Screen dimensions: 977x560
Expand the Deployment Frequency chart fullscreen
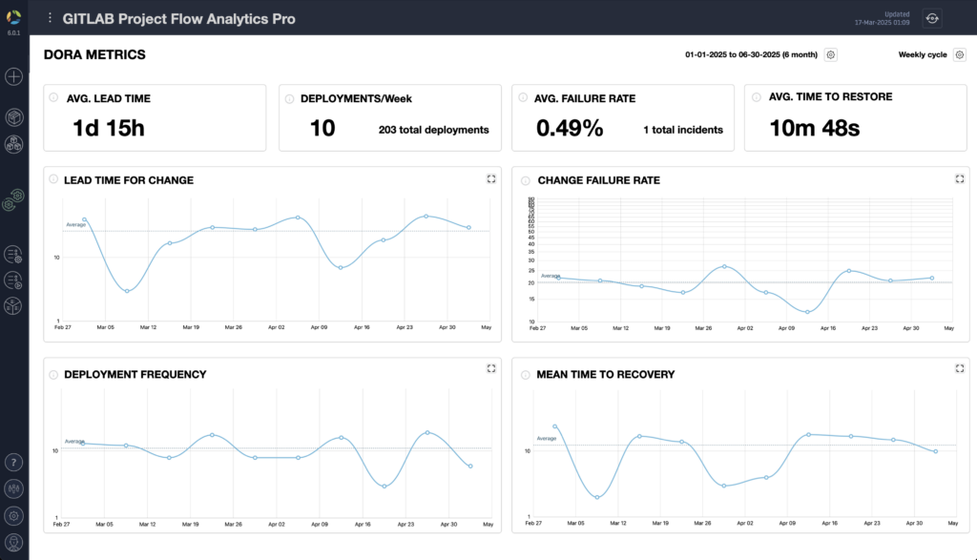pos(491,368)
